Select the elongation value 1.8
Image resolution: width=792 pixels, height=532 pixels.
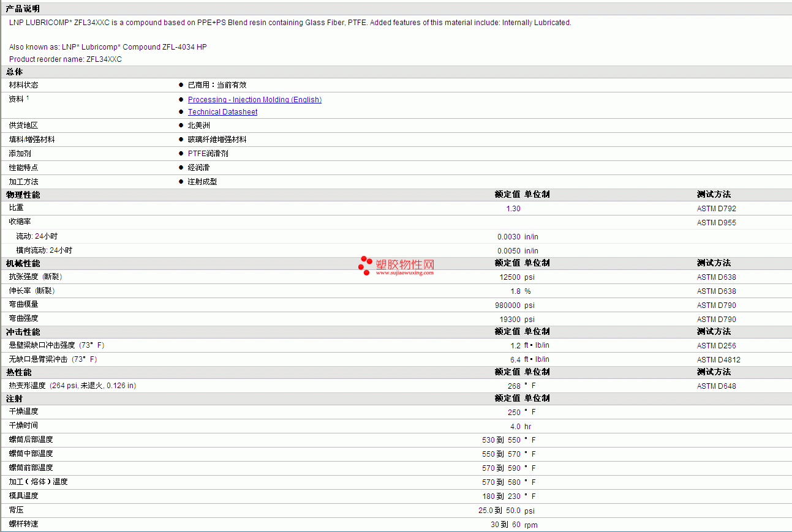point(516,291)
